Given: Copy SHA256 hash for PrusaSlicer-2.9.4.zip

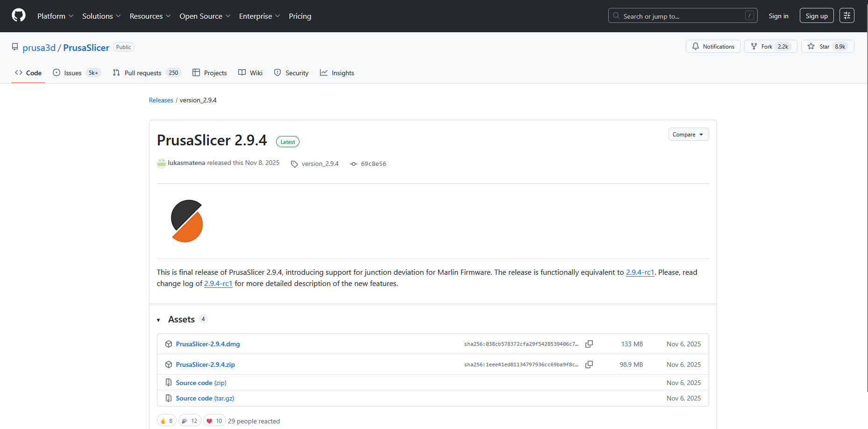Looking at the screenshot, I should [x=589, y=365].
